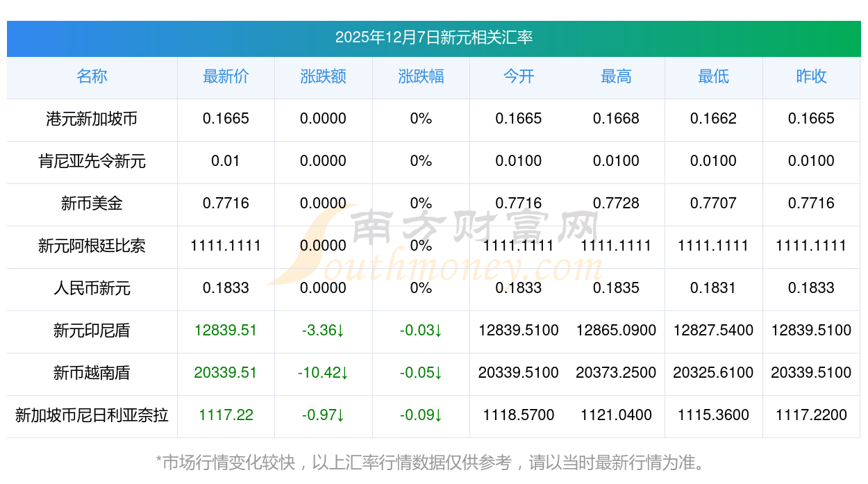Image resolution: width=868 pixels, height=484 pixels.
Task: Click the table title 2025年12月7日新元相关汇率
Action: 433,37
